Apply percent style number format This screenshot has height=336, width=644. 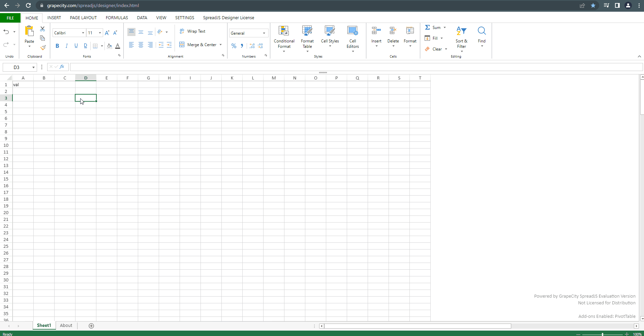click(x=234, y=46)
